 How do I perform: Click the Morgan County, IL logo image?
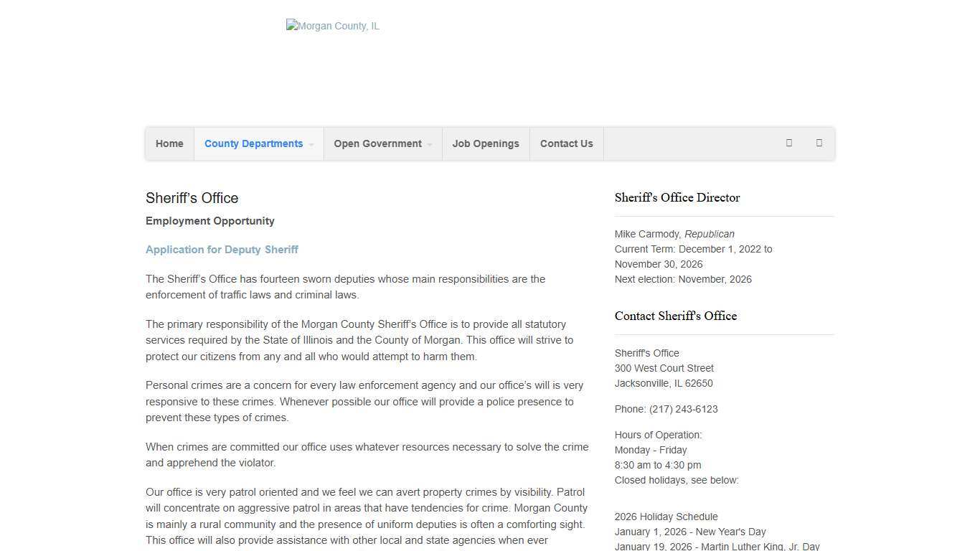click(333, 26)
